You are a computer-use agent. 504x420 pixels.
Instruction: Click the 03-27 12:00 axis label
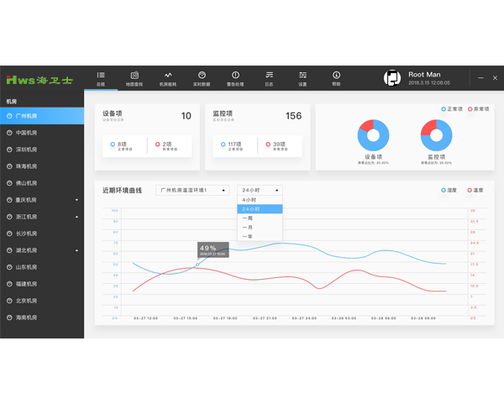tap(145, 318)
